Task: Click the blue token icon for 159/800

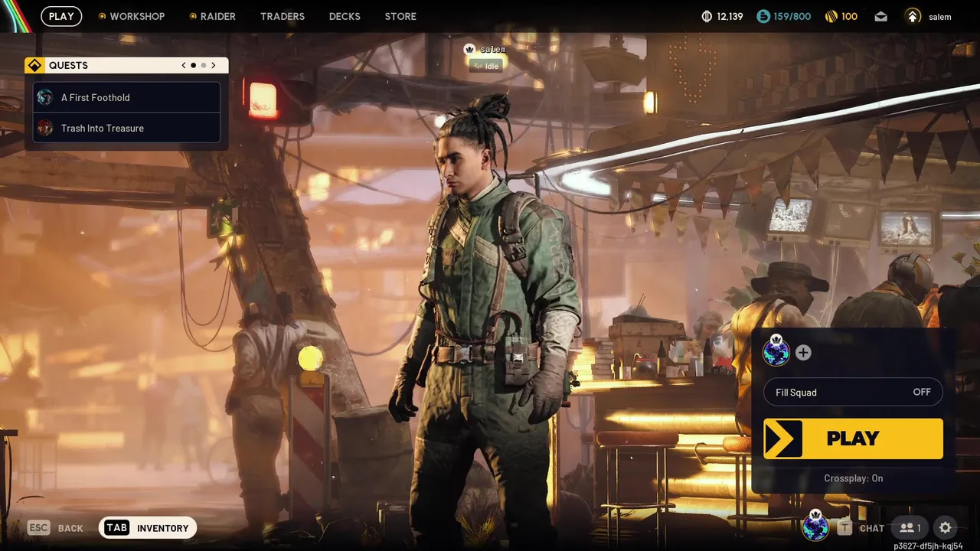Action: coord(763,16)
